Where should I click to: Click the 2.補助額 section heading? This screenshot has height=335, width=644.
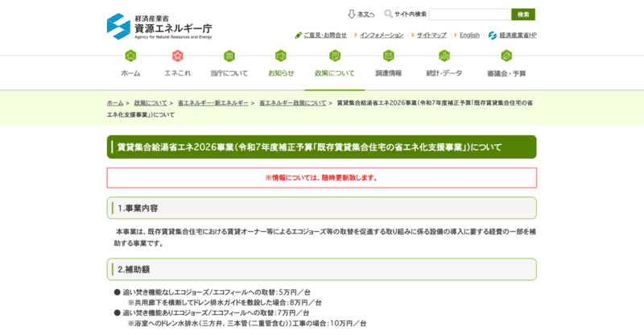(x=321, y=269)
